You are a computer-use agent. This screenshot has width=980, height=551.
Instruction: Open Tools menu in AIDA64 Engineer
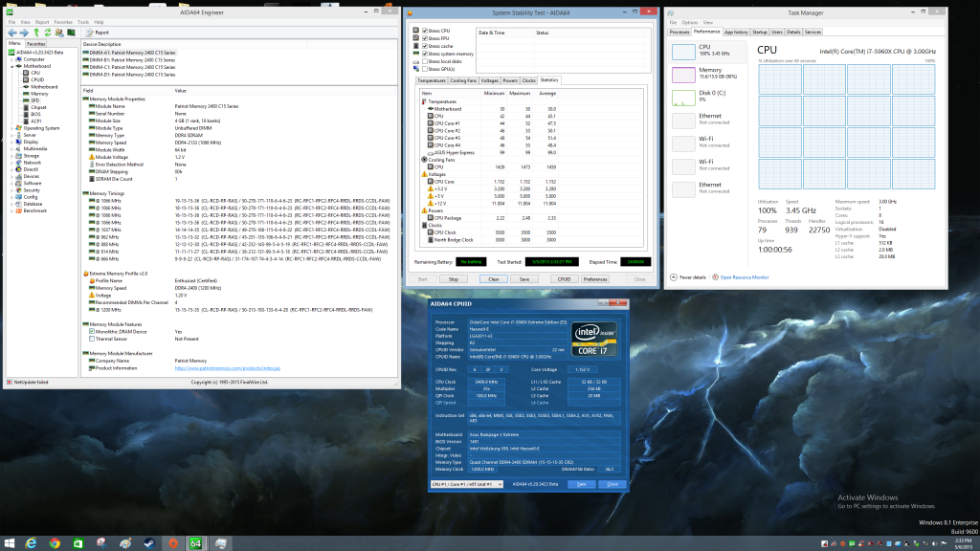tap(83, 22)
